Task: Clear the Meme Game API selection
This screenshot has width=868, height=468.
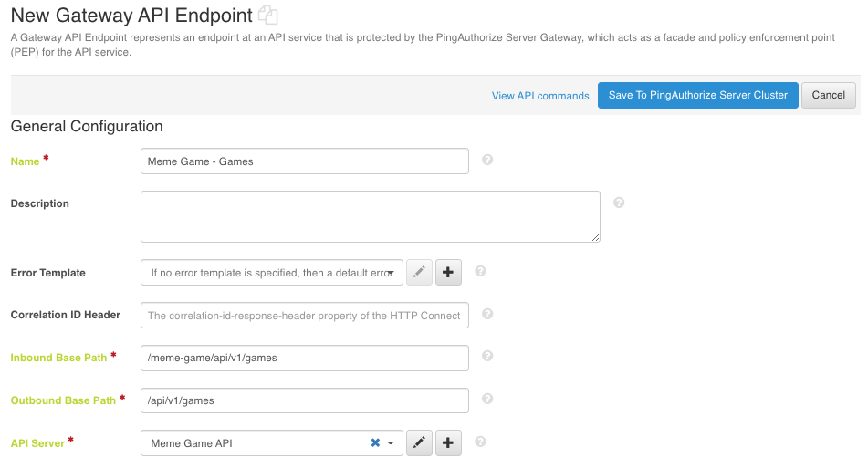Action: [x=375, y=443]
